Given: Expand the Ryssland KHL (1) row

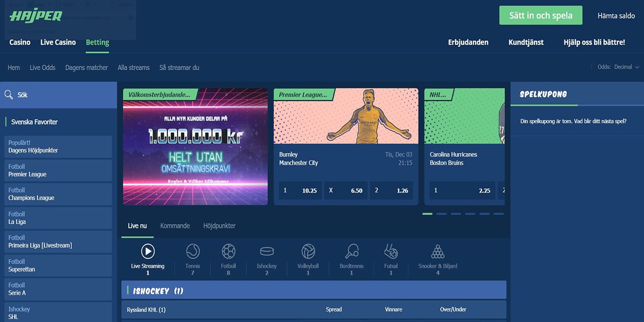Looking at the screenshot, I should [x=313, y=310].
